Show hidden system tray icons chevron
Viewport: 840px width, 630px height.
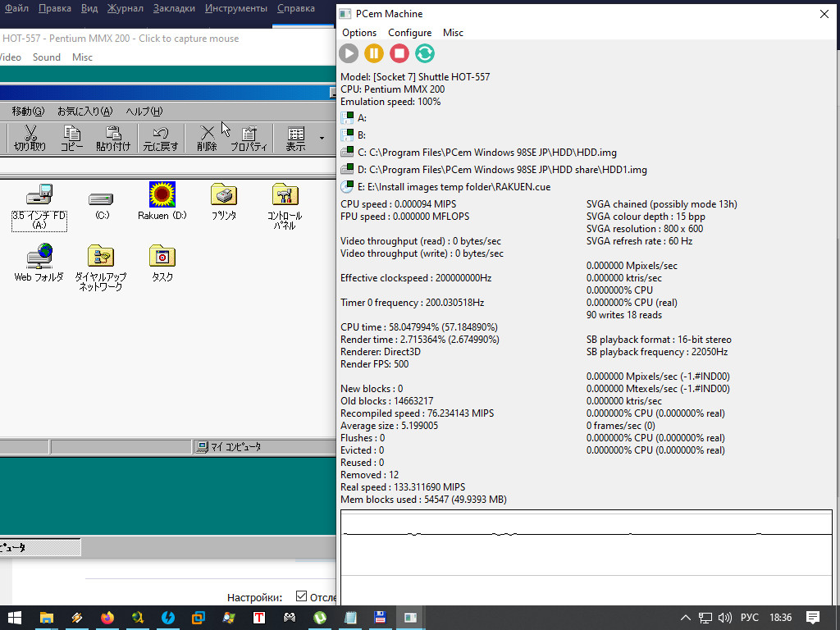tap(686, 618)
